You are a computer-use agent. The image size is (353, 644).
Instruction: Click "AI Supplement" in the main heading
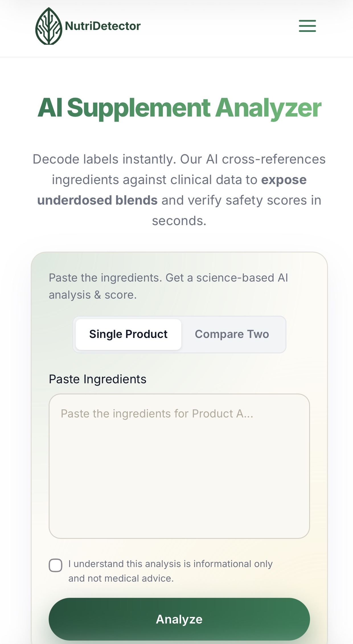point(124,108)
